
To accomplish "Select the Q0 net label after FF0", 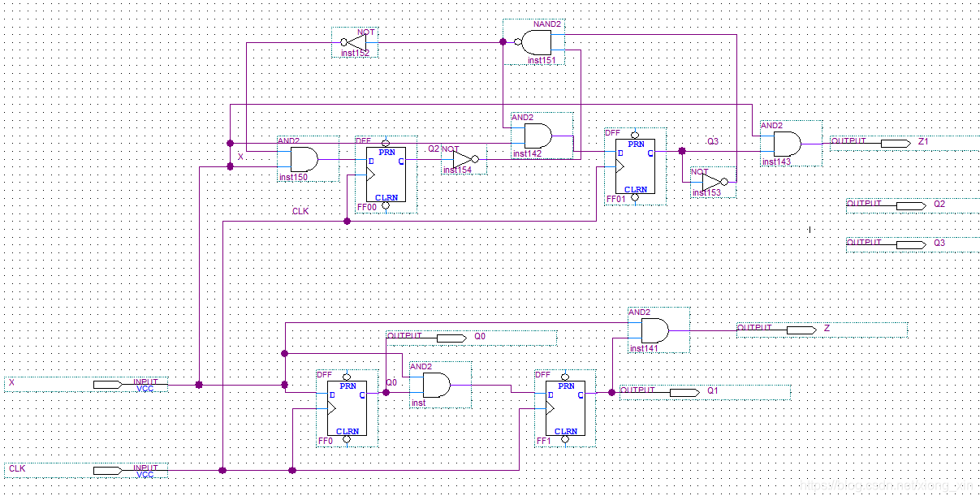I will pos(391,382).
